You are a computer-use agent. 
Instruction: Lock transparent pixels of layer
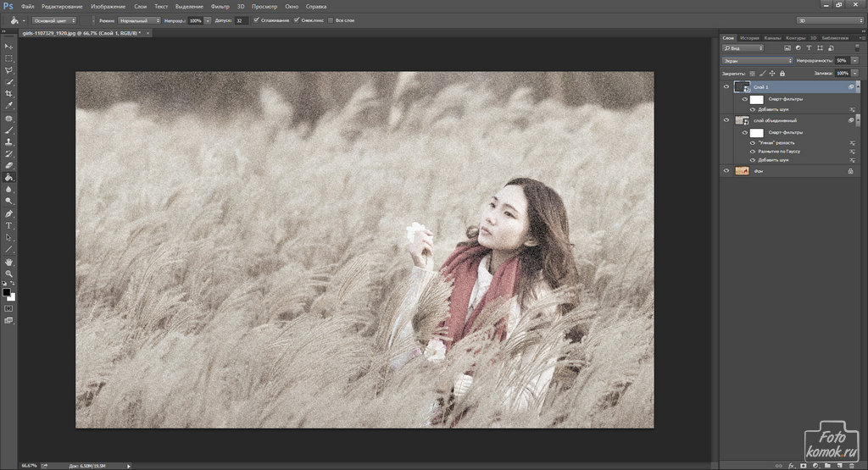[753, 73]
